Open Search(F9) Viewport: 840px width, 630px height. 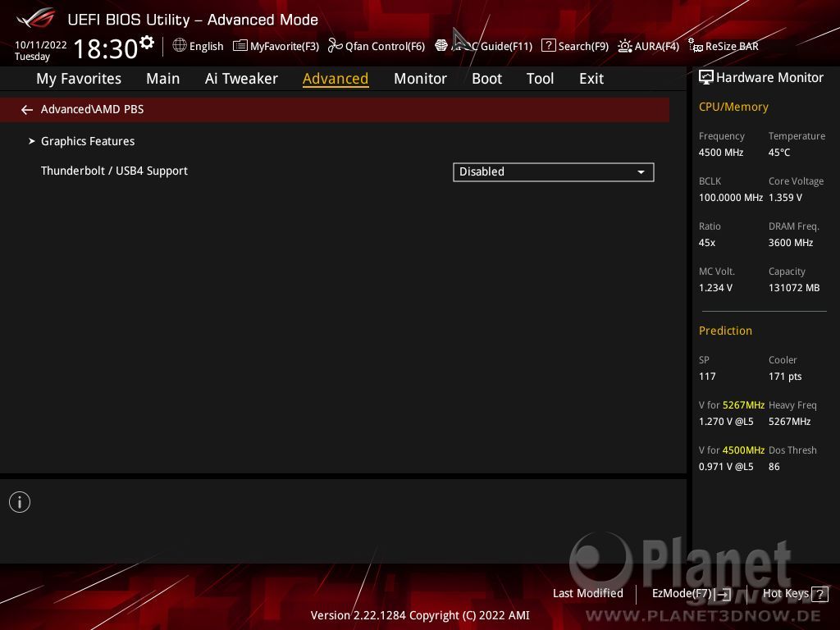coord(575,46)
